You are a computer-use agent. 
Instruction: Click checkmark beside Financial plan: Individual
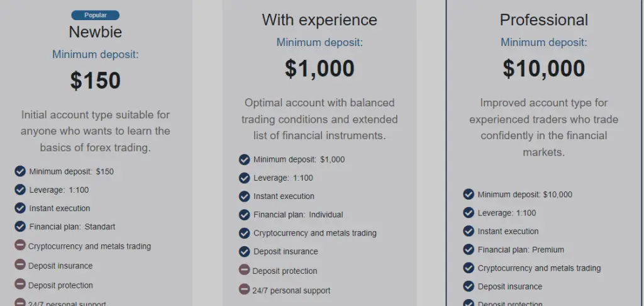click(x=245, y=215)
